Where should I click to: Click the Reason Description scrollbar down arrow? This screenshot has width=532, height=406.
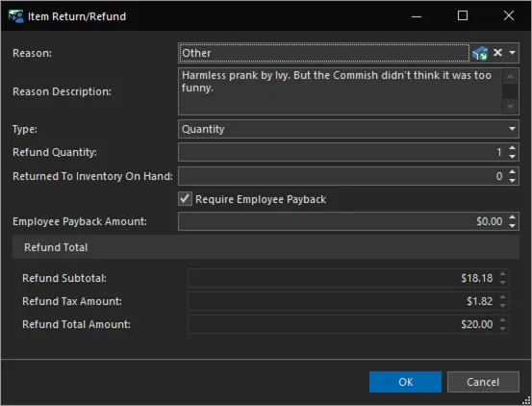tap(510, 107)
